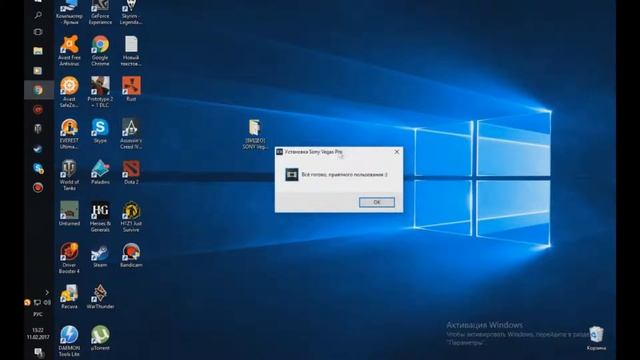Screen dimensions: 640x360
Task: Select the Unturned desktop shortcut
Action: tap(69, 214)
